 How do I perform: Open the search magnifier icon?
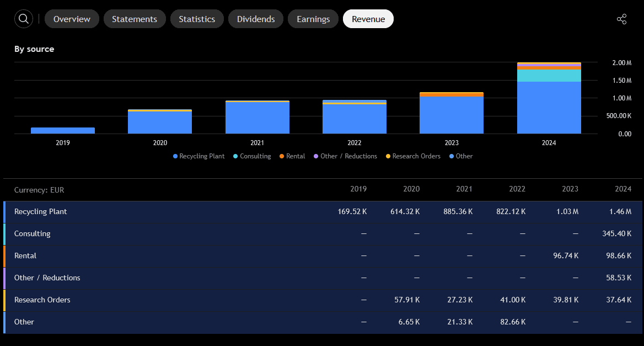pyautogui.click(x=24, y=19)
